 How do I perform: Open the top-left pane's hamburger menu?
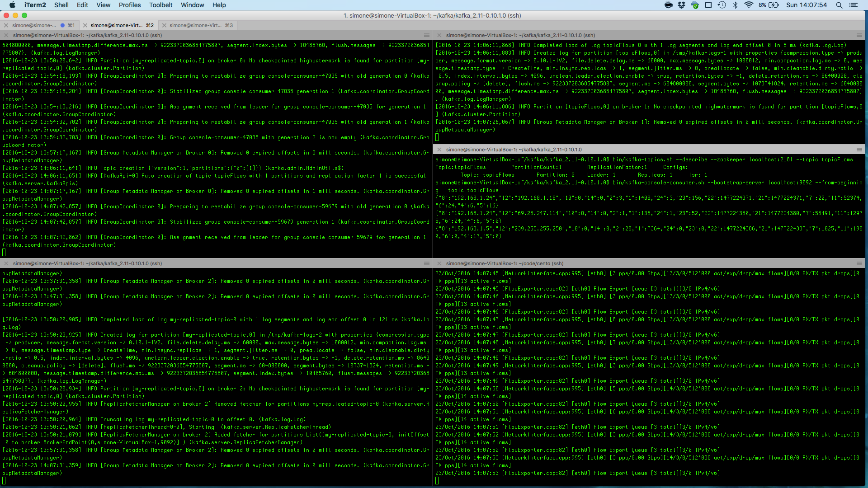426,35
